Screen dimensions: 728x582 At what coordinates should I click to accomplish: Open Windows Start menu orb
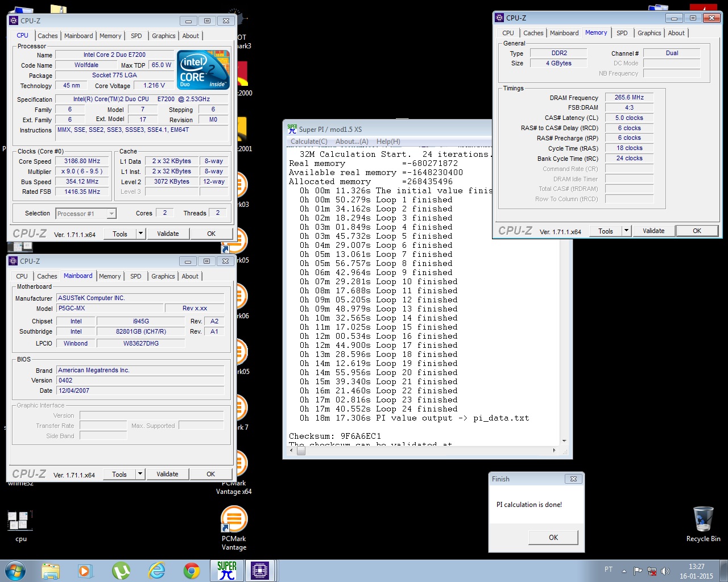15,570
